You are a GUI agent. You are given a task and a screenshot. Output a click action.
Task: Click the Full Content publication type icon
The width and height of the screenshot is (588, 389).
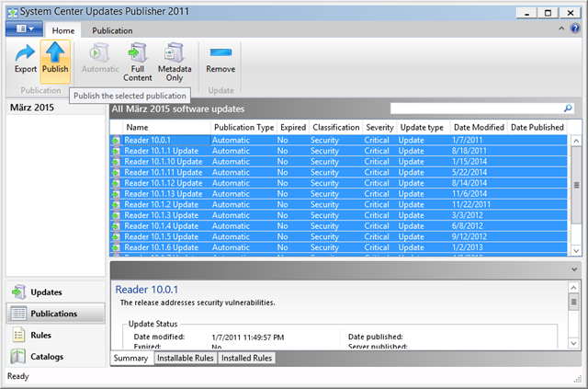(138, 52)
